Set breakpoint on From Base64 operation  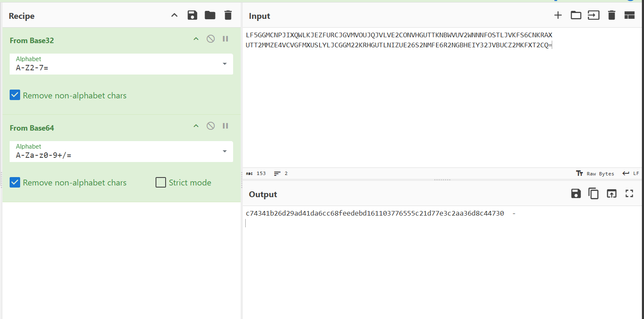[x=225, y=126]
